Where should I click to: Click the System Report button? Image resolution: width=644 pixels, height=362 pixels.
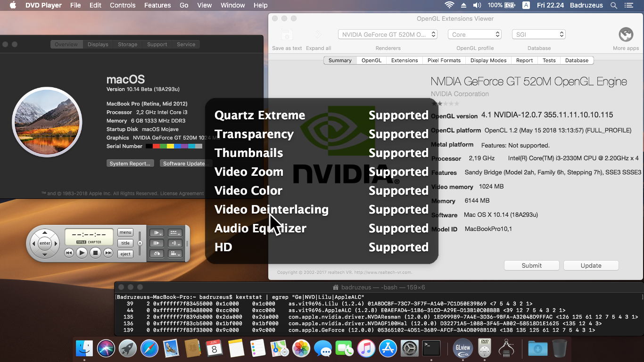pos(130,164)
